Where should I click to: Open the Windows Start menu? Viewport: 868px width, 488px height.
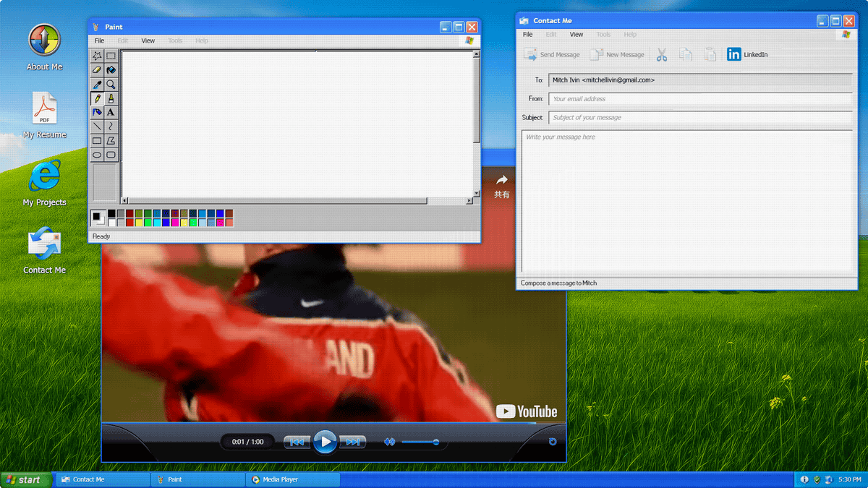coord(25,480)
